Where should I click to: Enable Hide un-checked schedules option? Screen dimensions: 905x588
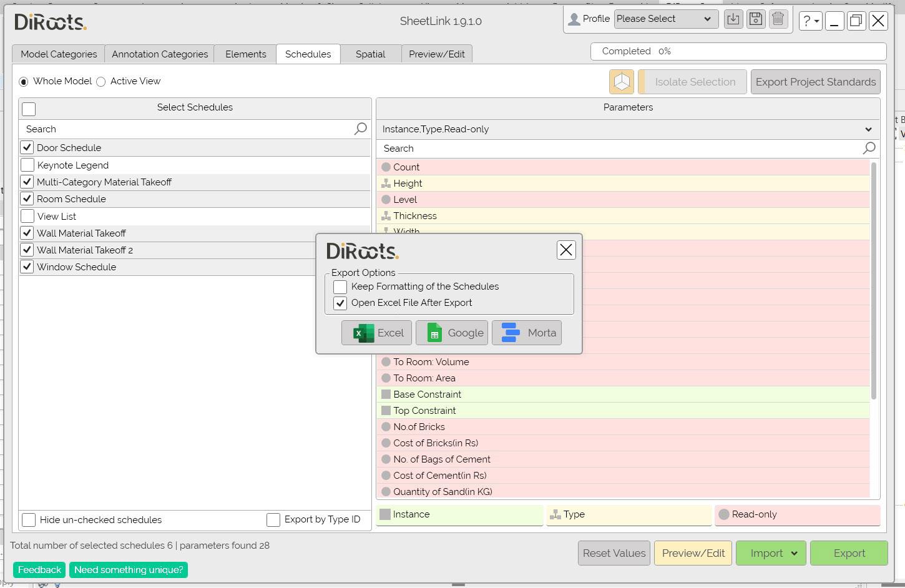coord(29,519)
